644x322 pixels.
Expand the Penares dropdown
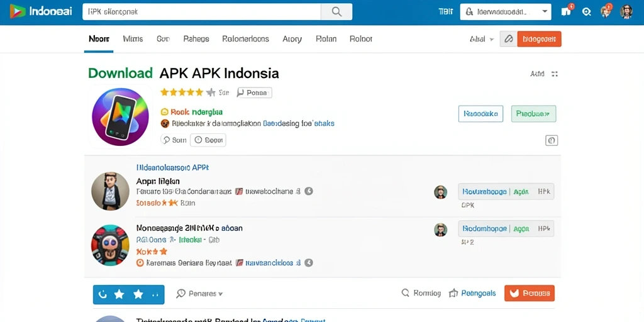coord(199,294)
